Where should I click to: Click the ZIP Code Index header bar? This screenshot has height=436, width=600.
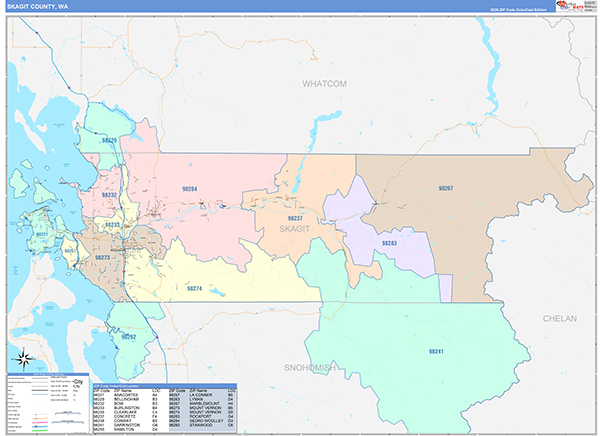click(x=165, y=386)
